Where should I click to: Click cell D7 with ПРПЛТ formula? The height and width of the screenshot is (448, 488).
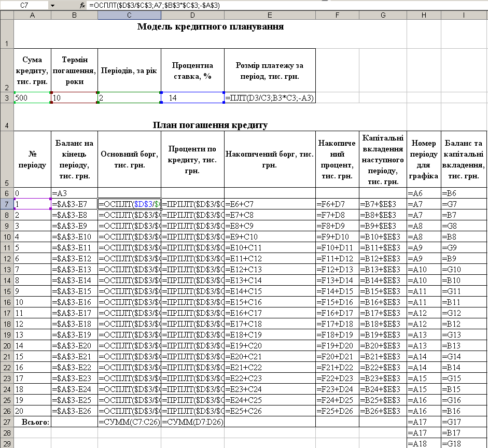tap(192, 204)
